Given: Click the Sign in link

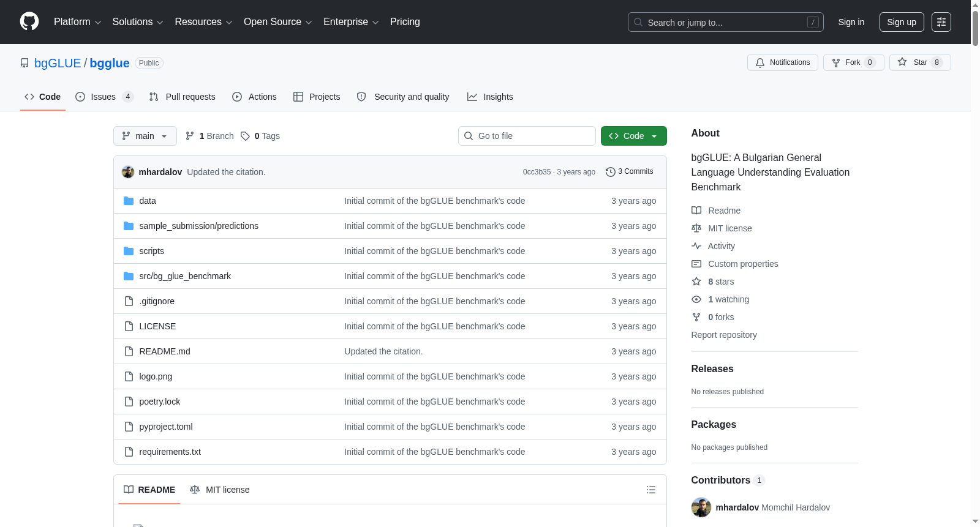Looking at the screenshot, I should click(851, 22).
